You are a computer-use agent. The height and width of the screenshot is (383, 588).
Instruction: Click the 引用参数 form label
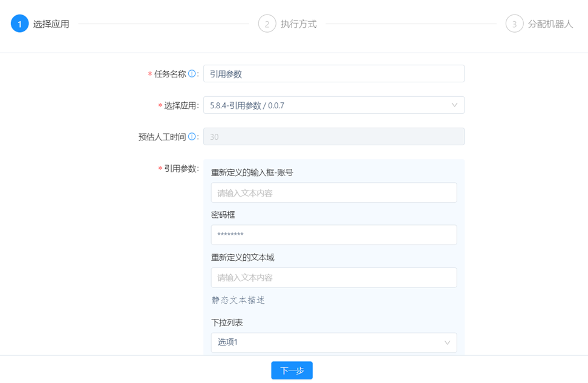181,169
